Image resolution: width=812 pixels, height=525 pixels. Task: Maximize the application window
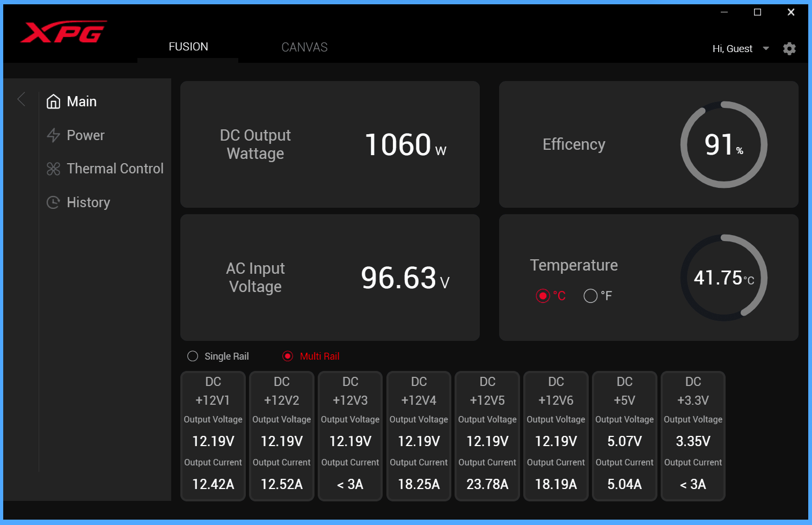pos(757,12)
